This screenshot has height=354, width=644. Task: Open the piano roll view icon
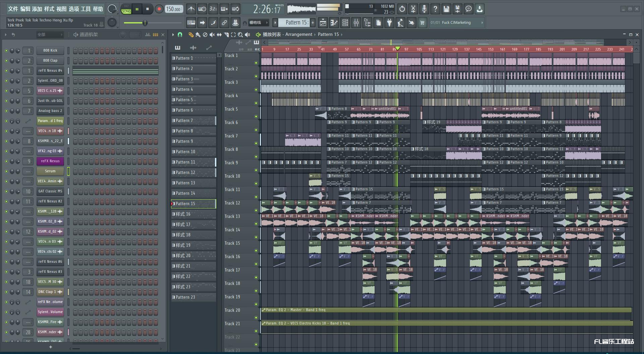[x=334, y=23]
